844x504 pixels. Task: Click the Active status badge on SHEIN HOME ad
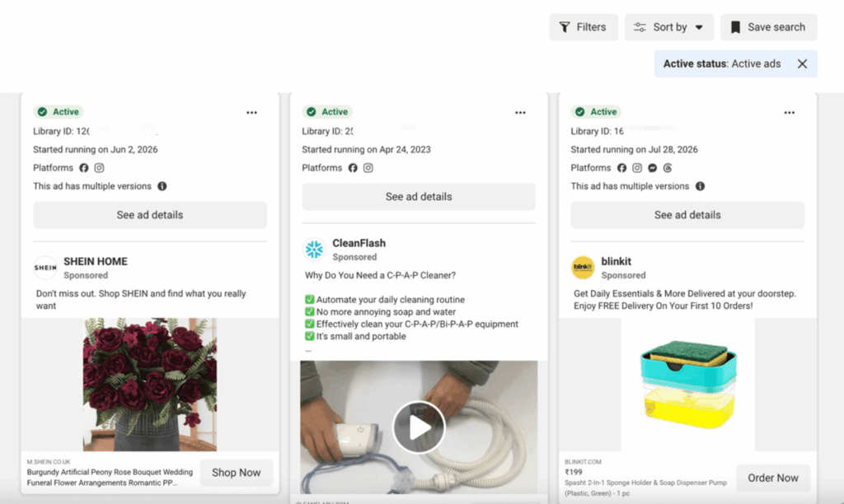[59, 112]
